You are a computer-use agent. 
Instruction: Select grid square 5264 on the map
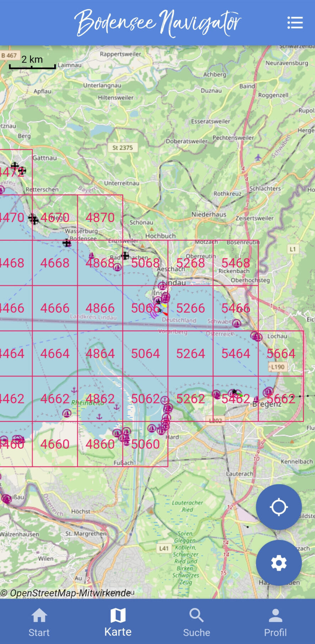(191, 354)
